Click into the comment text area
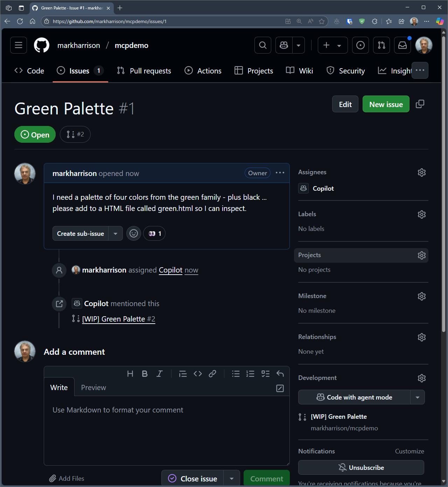Image resolution: width=448 pixels, height=487 pixels. coord(167,430)
